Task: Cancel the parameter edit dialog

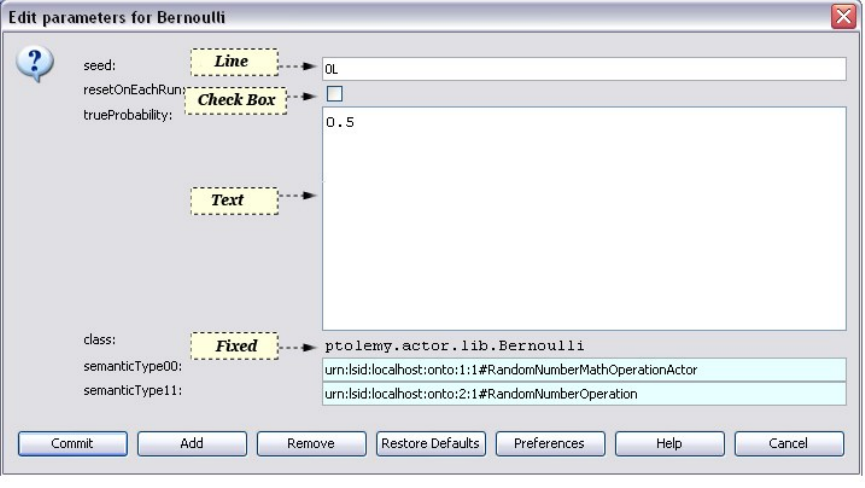Action: click(x=789, y=443)
